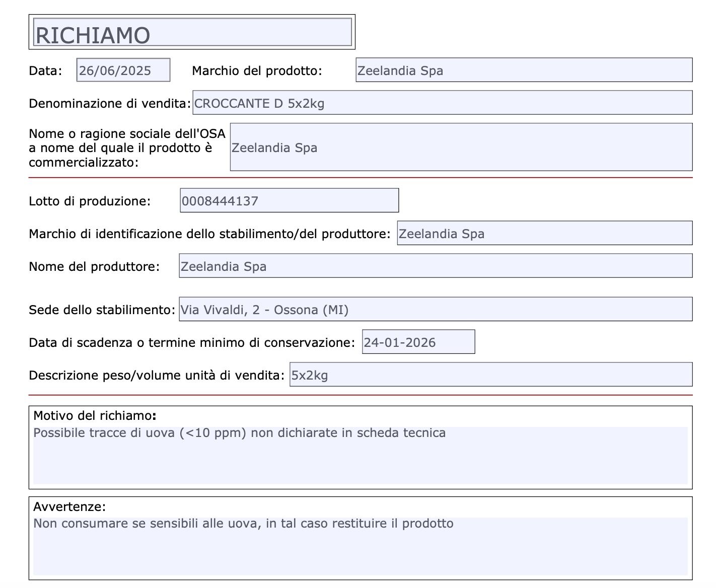Focus the Nome del produttore input field
The width and height of the screenshot is (716, 588).
point(435,266)
